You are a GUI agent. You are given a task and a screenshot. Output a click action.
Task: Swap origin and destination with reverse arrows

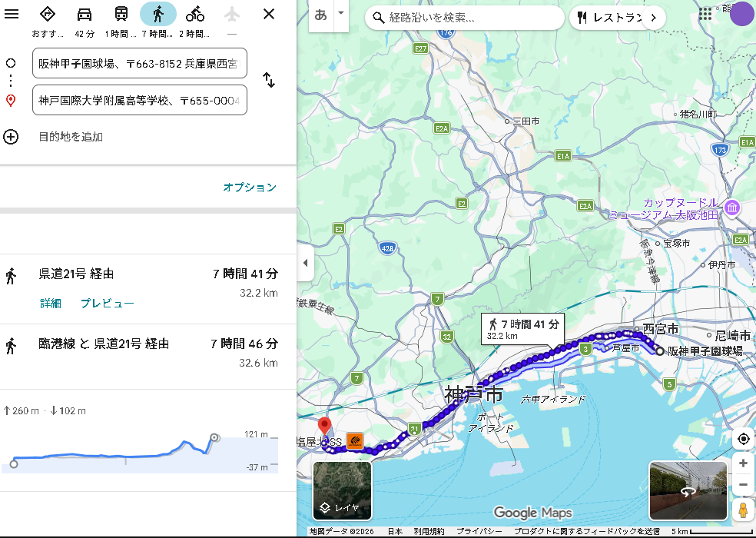click(269, 79)
